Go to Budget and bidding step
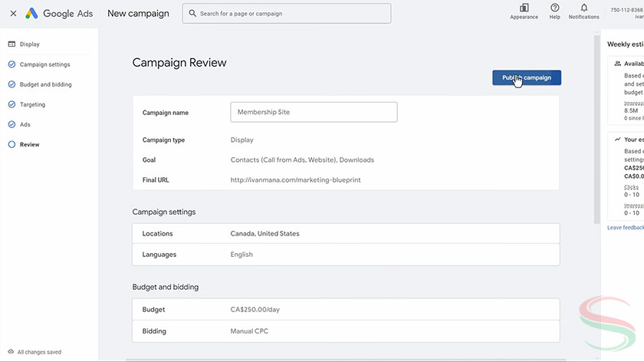This screenshot has width=644, height=362. [45, 84]
